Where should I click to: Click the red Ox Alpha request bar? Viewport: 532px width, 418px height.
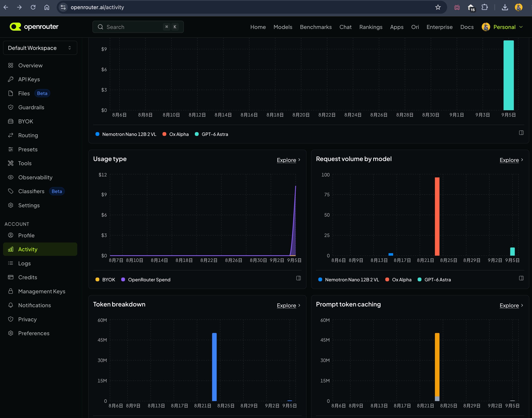click(x=437, y=216)
